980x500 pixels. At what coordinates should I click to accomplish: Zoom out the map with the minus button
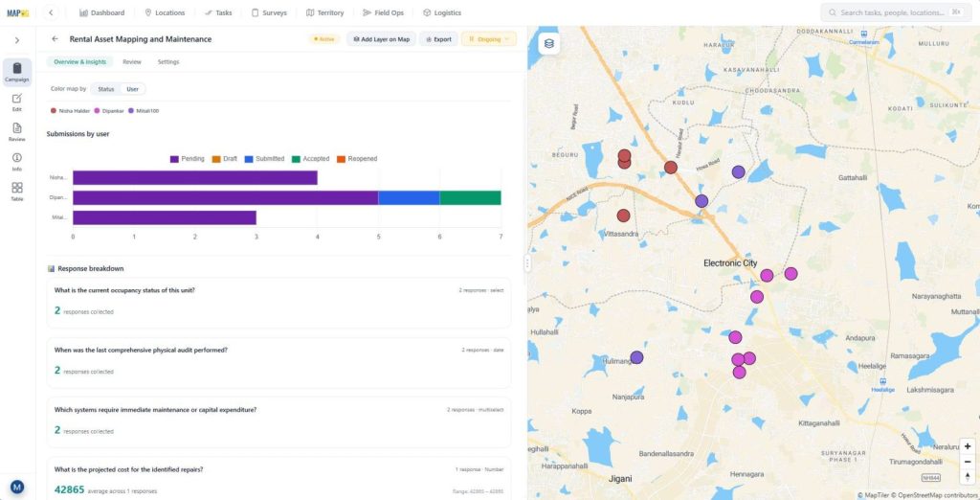point(968,462)
